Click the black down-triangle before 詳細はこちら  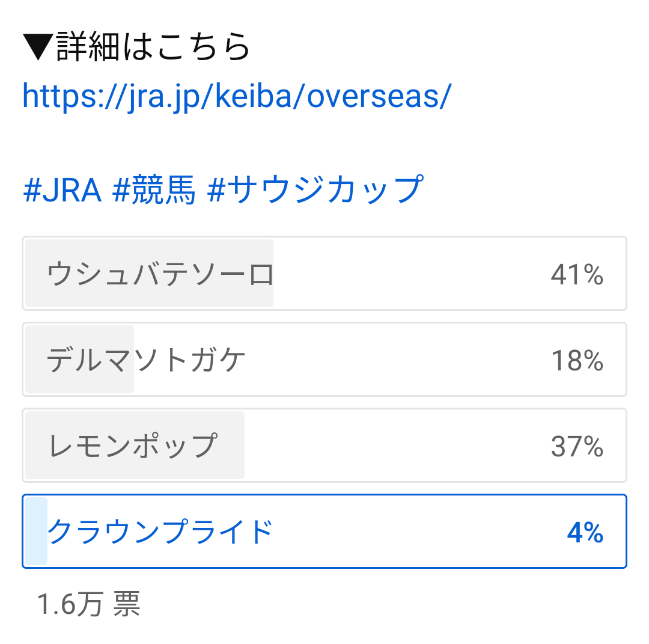38,46
